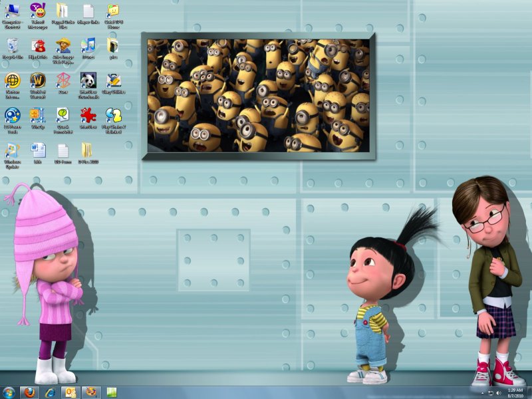Viewport: 532px width, 399px height.
Task: Switch to Firefox on the taskbar
Action: coord(29,392)
